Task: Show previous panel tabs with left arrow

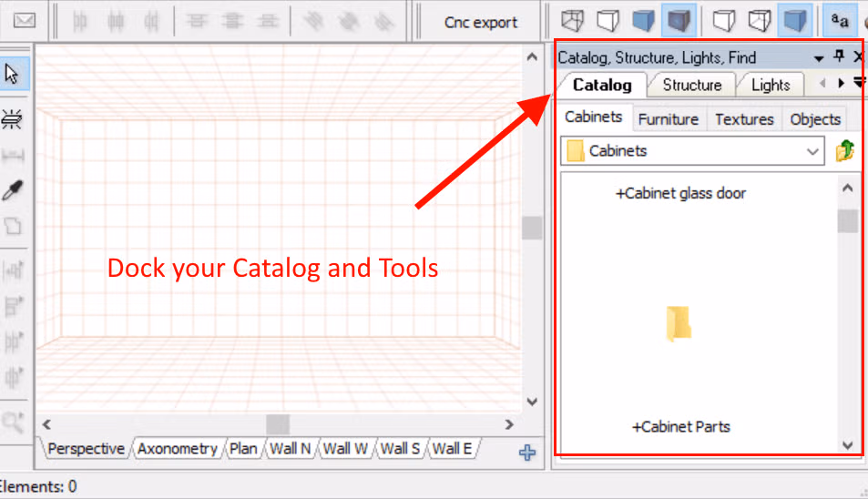Action: [x=822, y=84]
